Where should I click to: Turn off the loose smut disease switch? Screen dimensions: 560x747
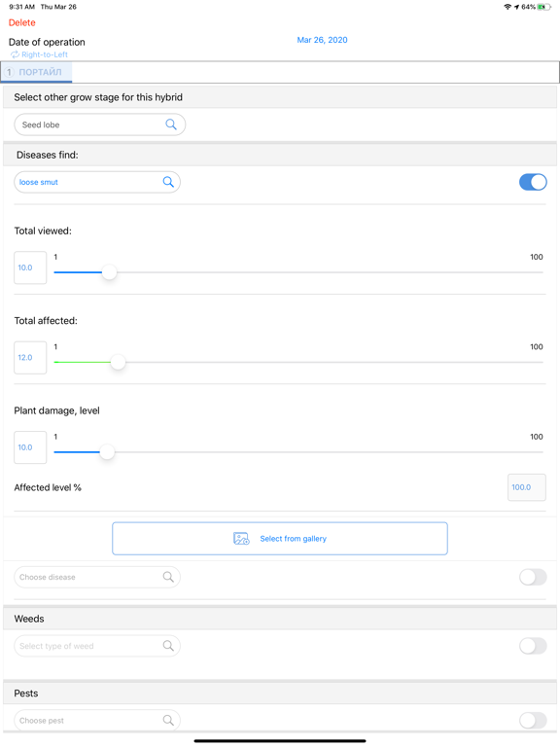click(x=533, y=182)
